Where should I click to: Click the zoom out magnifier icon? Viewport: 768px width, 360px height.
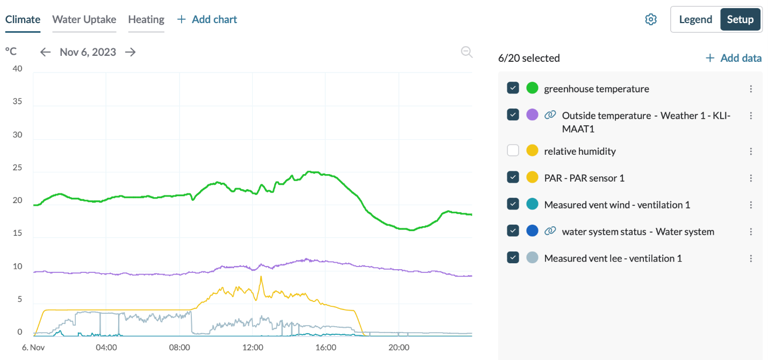[467, 52]
